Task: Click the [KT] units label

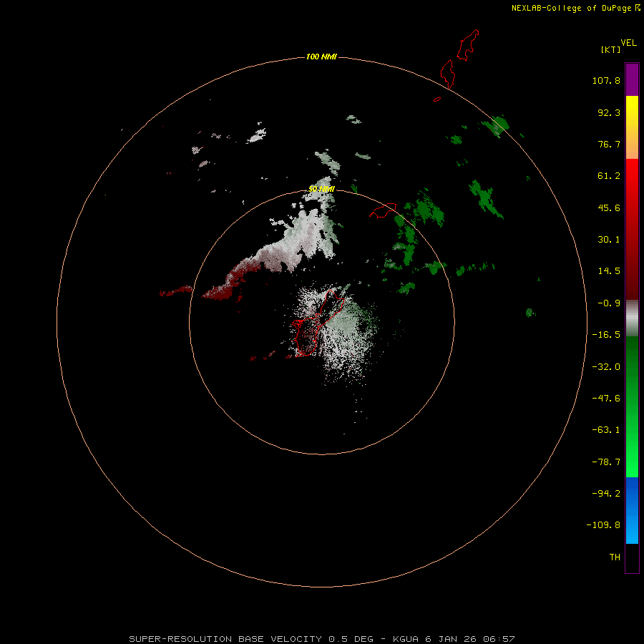Action: point(611,49)
